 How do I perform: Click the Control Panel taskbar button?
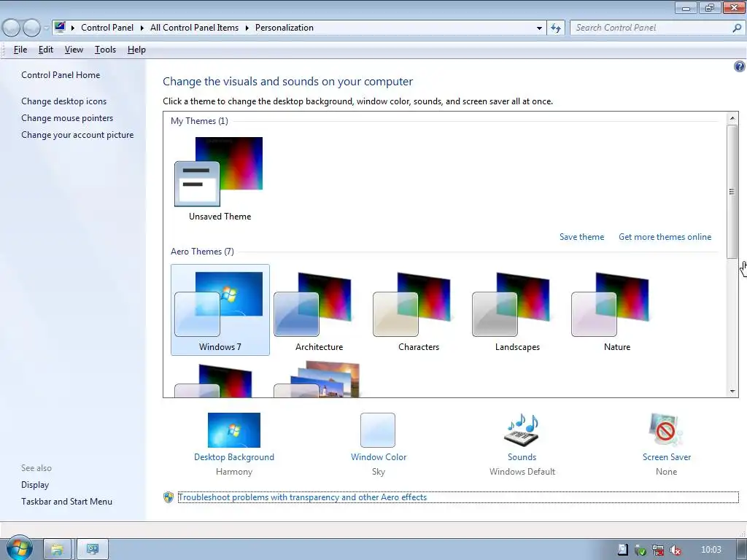click(93, 550)
